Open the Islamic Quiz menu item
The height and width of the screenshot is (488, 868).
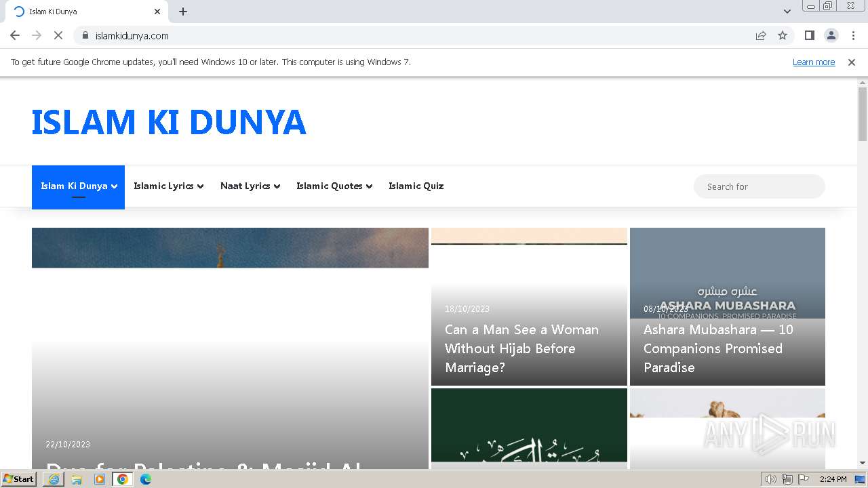(416, 186)
